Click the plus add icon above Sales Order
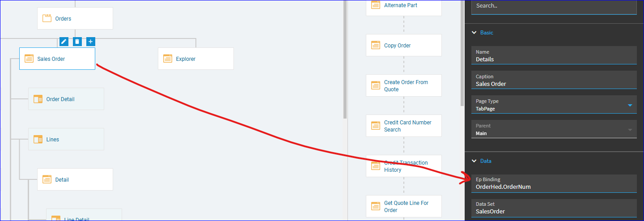 pos(90,42)
